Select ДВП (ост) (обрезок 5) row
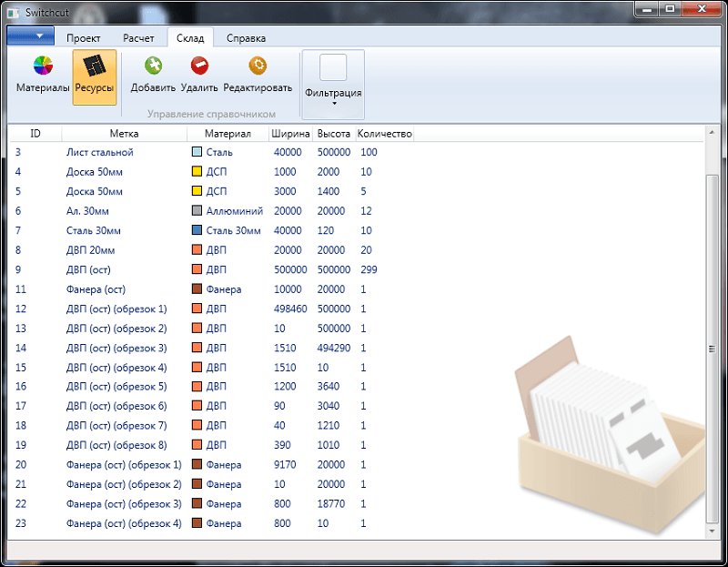 (x=357, y=386)
